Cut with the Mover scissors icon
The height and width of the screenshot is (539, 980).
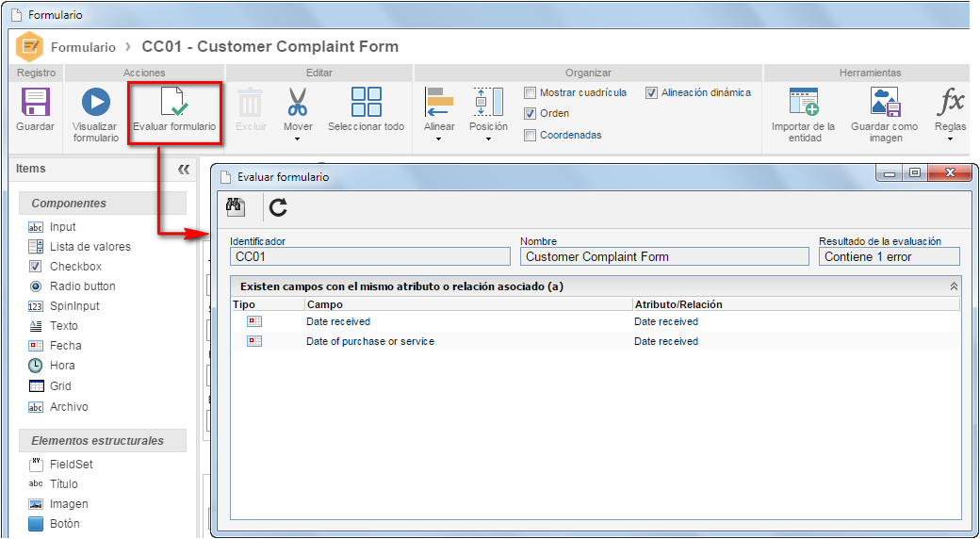(298, 103)
